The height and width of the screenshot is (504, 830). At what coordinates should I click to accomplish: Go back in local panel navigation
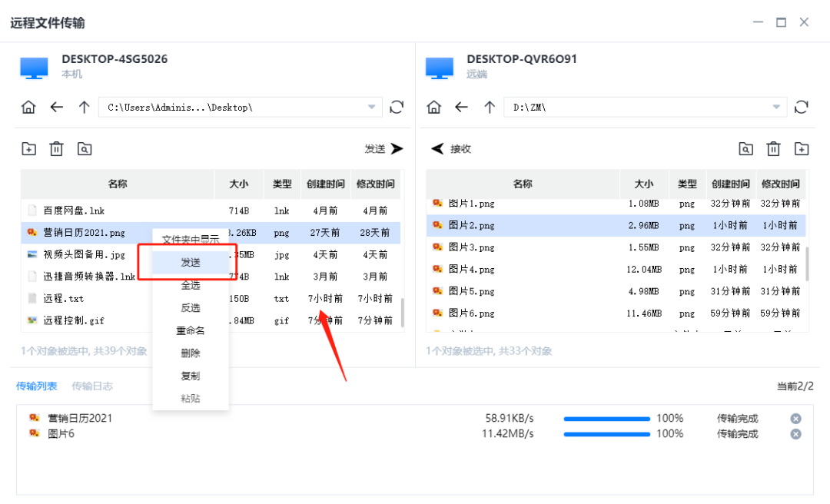56,108
